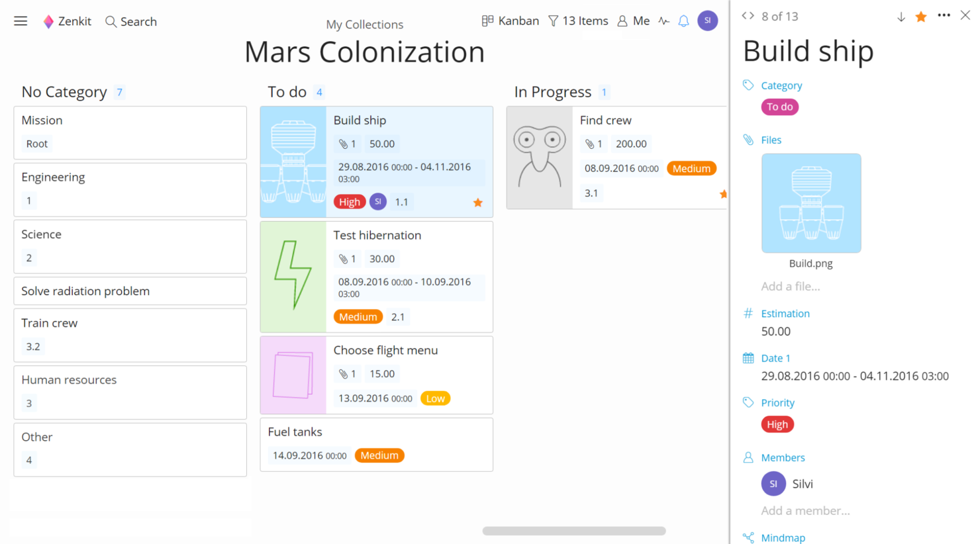
Task: Click the Estimation hashtag icon
Action: point(749,313)
